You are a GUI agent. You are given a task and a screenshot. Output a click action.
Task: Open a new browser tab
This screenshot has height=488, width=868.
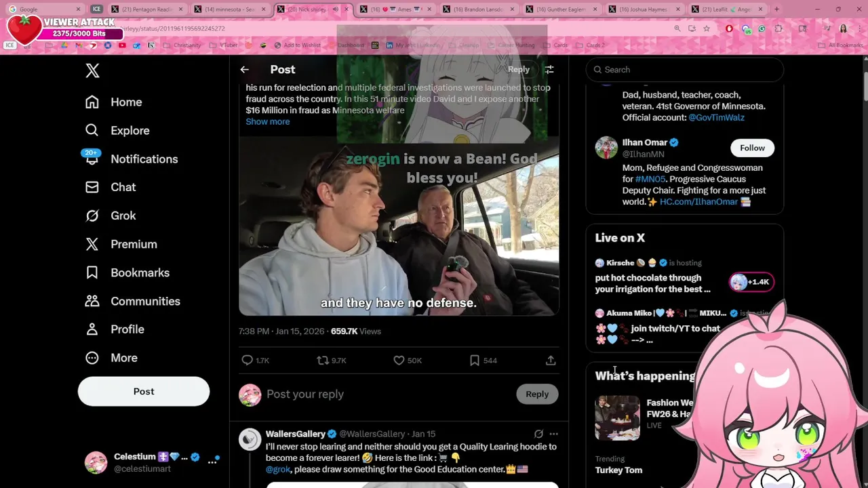click(x=776, y=9)
